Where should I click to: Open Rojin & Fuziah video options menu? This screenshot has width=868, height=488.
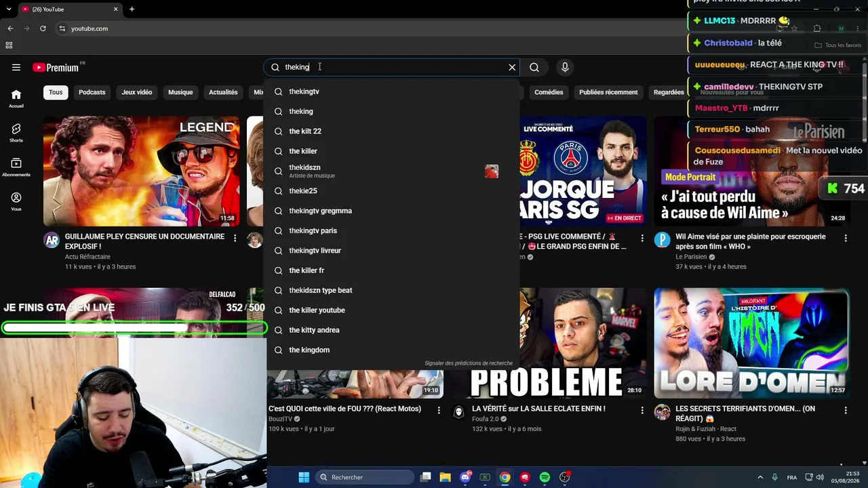coord(846,410)
